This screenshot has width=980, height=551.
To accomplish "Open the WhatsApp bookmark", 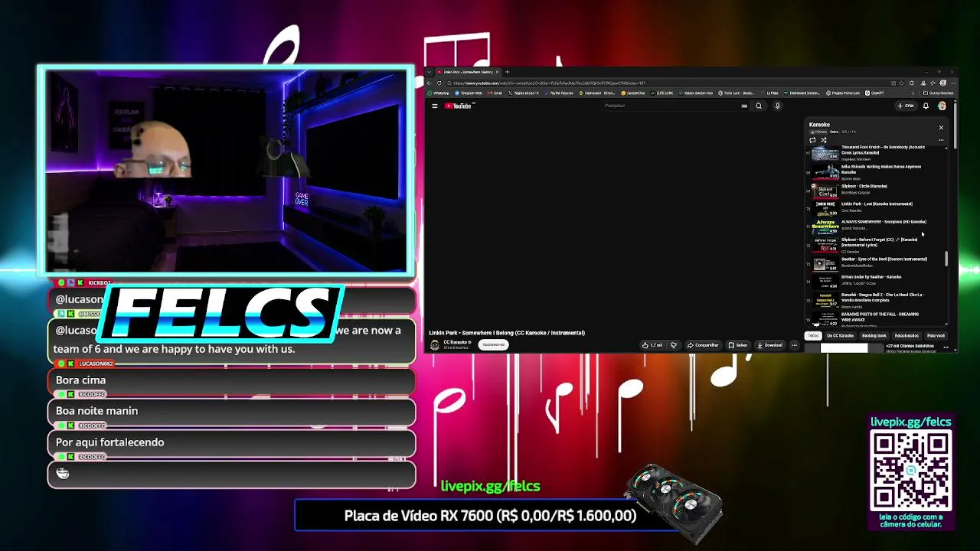I will [x=439, y=93].
